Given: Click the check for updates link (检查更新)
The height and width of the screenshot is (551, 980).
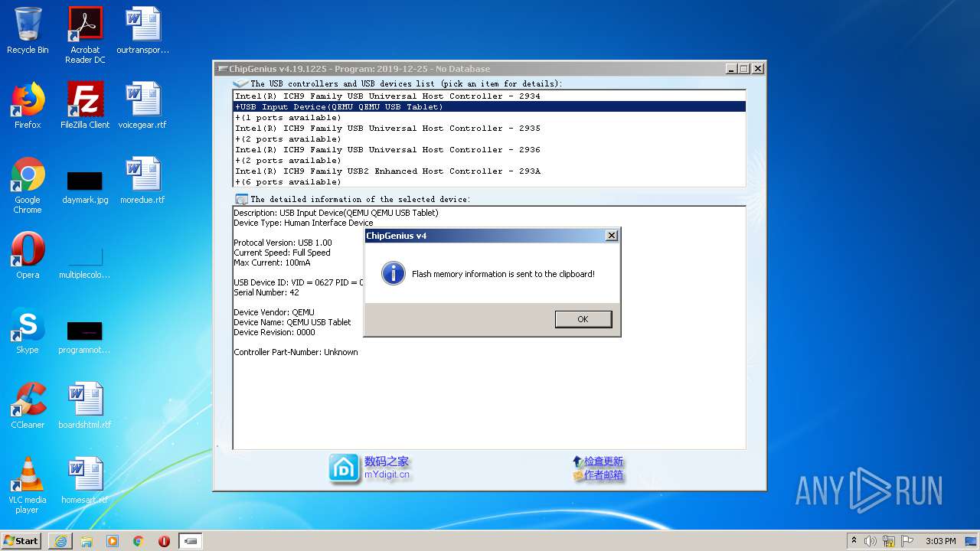Looking at the screenshot, I should [x=603, y=461].
